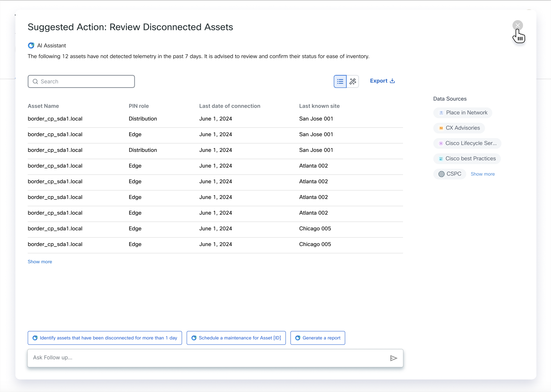Viewport: 551px width, 392px height.
Task: Expand asset table with Show more
Action: (40, 262)
